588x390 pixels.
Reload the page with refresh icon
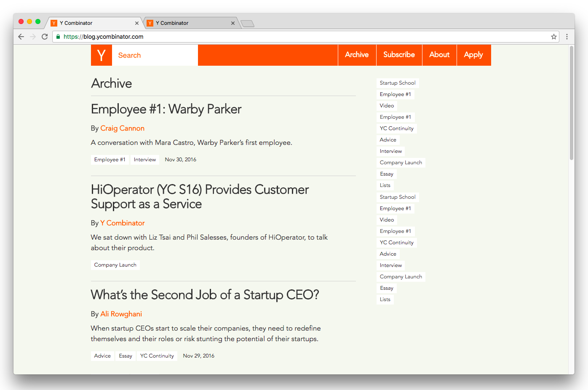[45, 37]
